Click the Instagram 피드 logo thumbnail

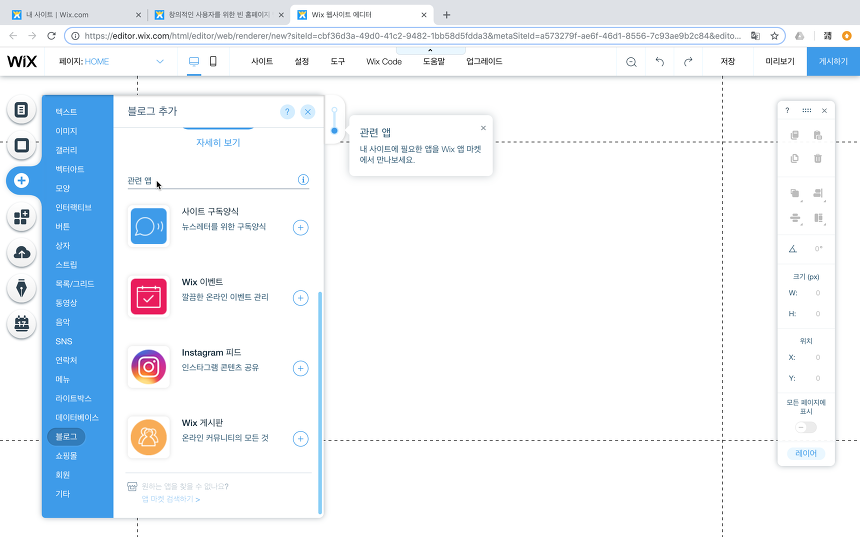(149, 367)
